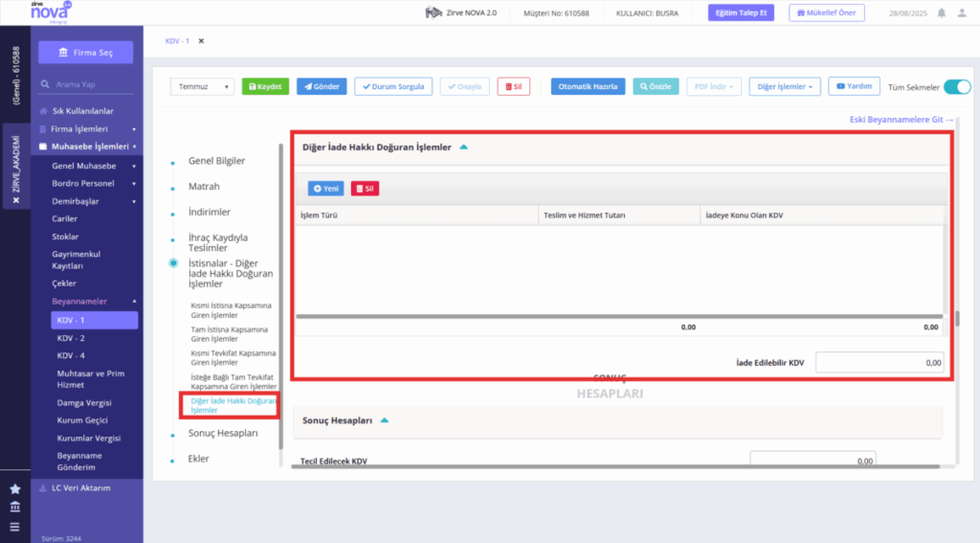Click the Zirve Nova logo

(51, 11)
